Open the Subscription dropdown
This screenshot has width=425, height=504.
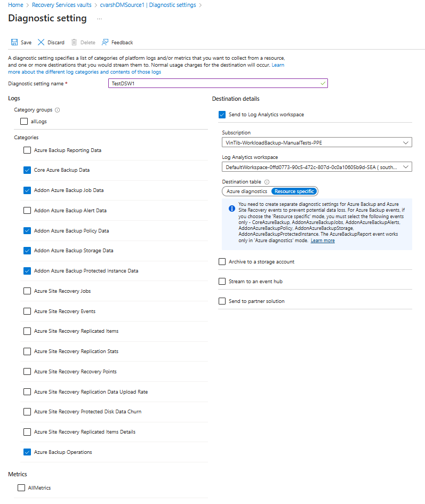pos(317,142)
